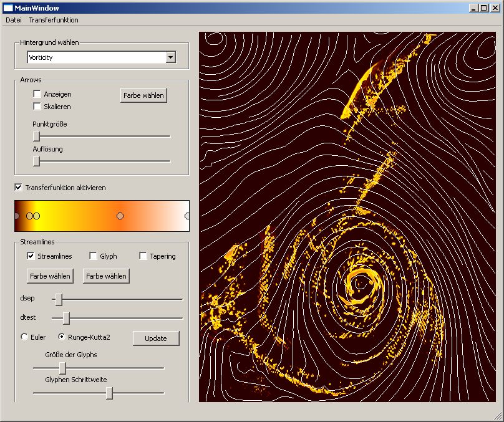Disable the Streamlines checkbox
The image size is (504, 422).
[31, 256]
